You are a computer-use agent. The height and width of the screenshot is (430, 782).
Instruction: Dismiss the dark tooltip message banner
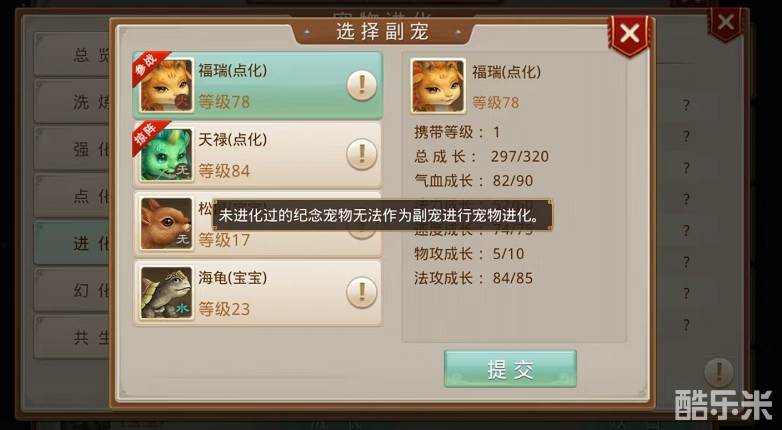tap(383, 215)
